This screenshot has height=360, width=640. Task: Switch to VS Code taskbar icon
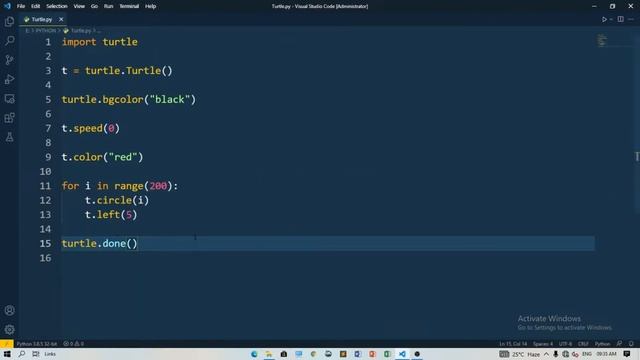coord(402,354)
